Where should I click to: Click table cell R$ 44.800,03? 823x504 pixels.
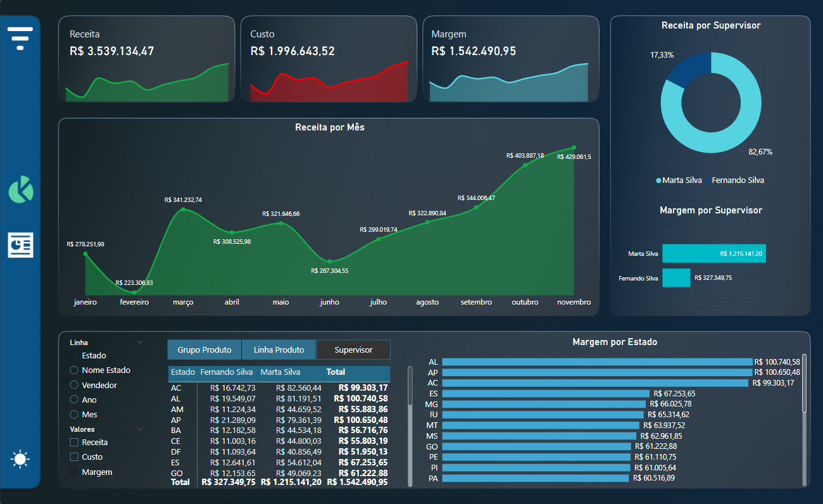pos(299,441)
